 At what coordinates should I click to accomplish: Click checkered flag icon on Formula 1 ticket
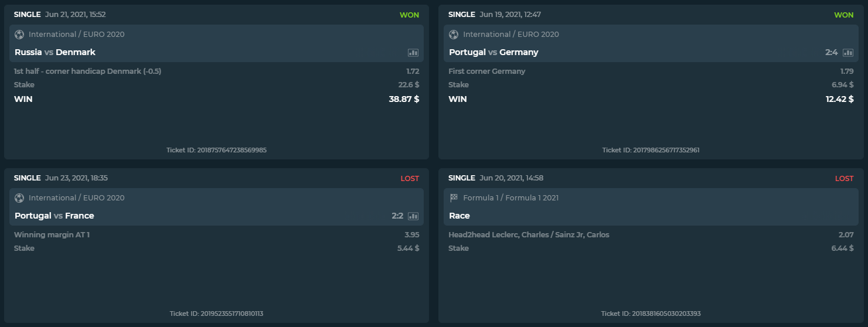coord(454,198)
